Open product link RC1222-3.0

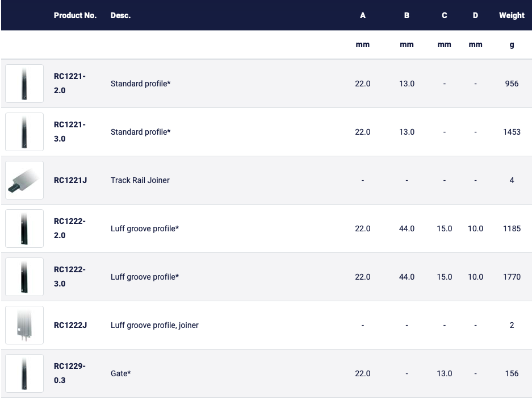tap(70, 277)
